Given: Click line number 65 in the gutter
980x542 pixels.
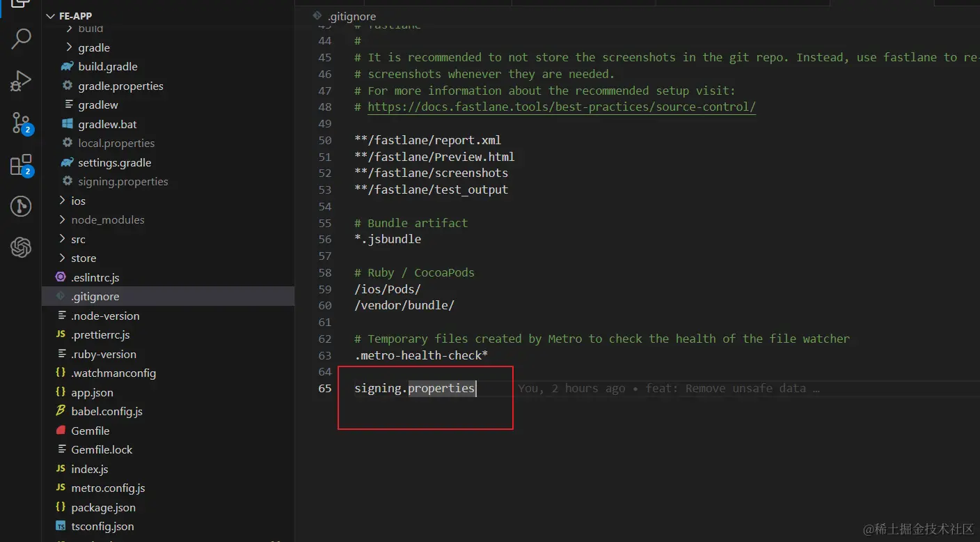Looking at the screenshot, I should tap(325, 388).
